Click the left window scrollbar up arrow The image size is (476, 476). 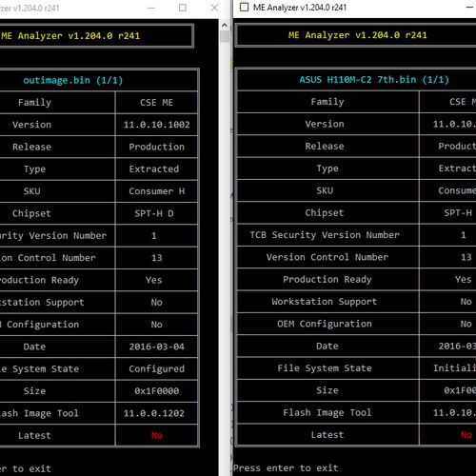click(225, 25)
